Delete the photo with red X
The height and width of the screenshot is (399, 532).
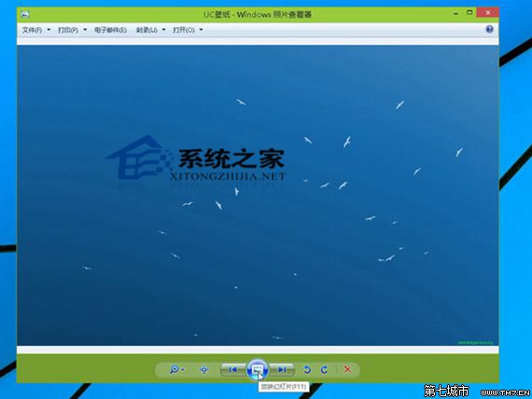(x=347, y=369)
